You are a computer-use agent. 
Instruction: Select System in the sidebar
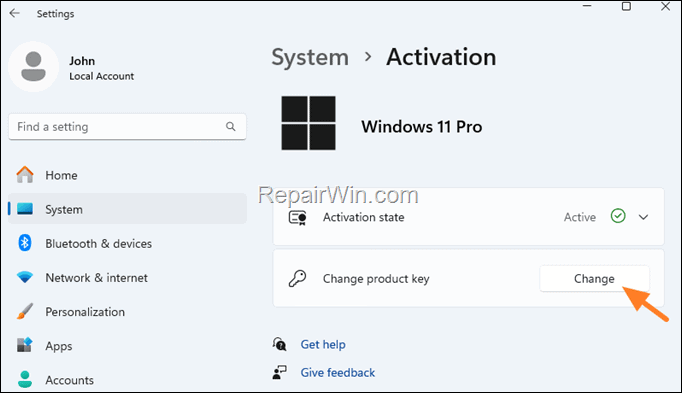[127, 209]
